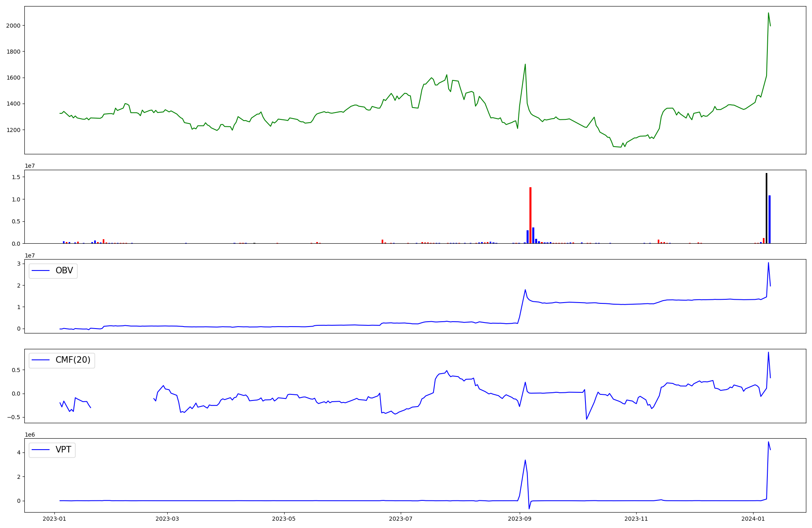The height and width of the screenshot is (528, 812).
Task: Click the 2023-03 x-axis date label
Action: tap(167, 519)
